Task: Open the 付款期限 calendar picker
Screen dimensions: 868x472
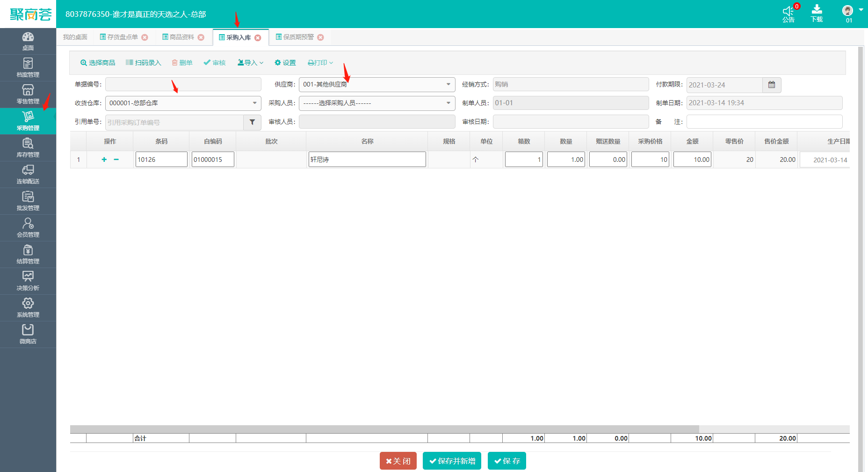Action: (x=772, y=85)
